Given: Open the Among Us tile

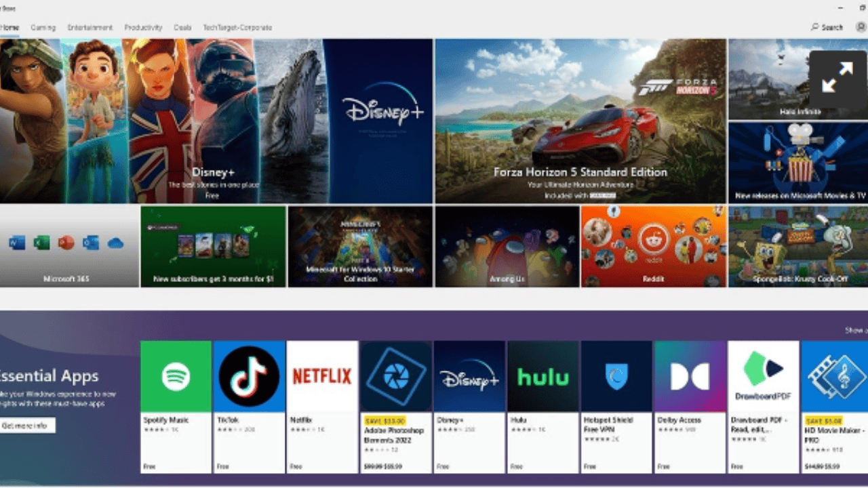Looking at the screenshot, I should tap(507, 247).
